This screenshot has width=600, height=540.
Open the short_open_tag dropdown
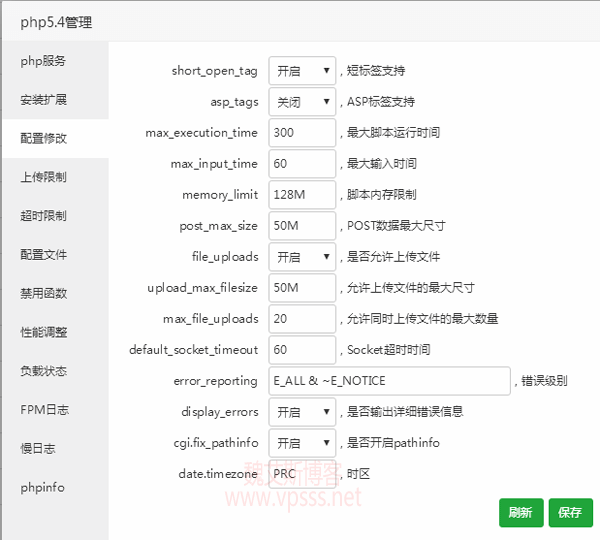tap(302, 71)
